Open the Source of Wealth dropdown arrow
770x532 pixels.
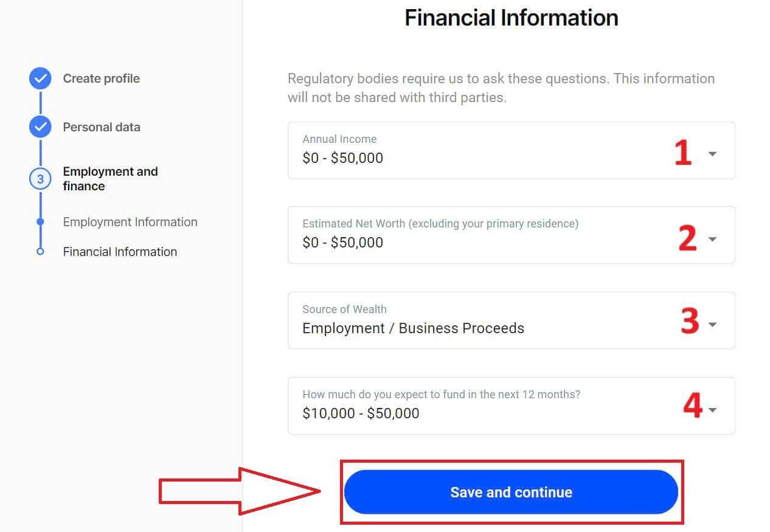(x=712, y=324)
